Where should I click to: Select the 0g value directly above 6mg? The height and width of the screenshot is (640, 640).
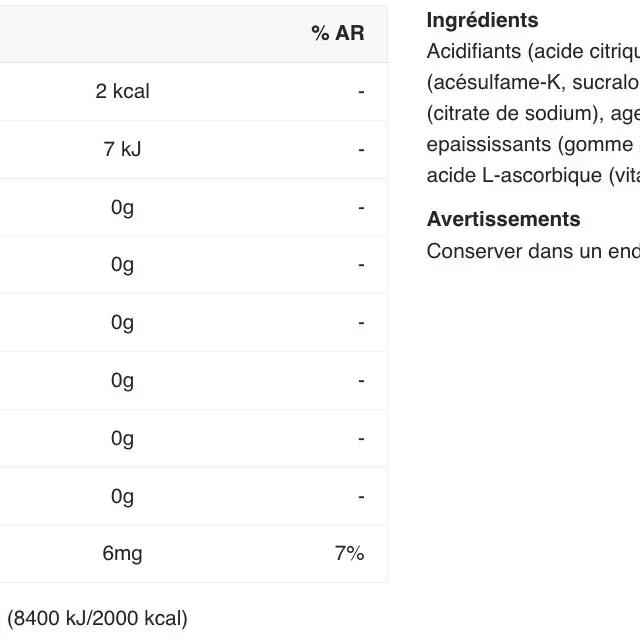122,496
